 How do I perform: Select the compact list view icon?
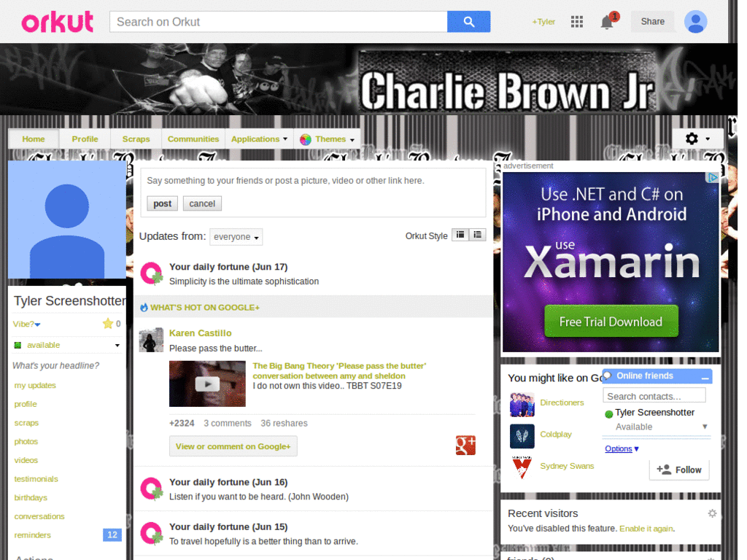(460, 235)
